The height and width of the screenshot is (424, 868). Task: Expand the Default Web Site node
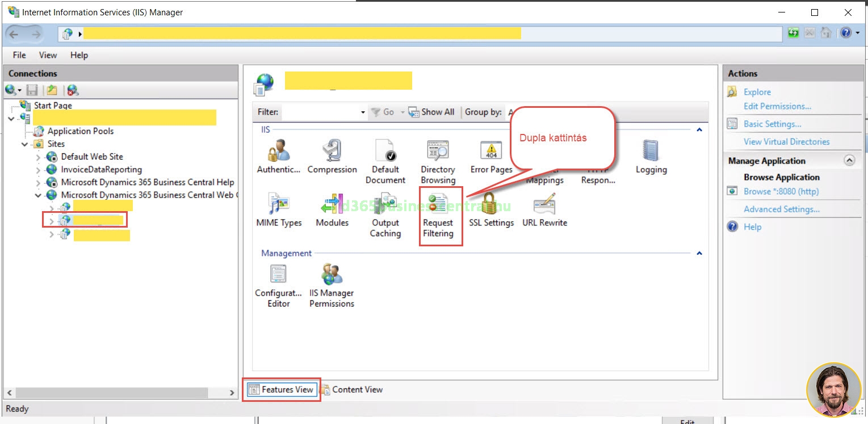[x=38, y=157]
